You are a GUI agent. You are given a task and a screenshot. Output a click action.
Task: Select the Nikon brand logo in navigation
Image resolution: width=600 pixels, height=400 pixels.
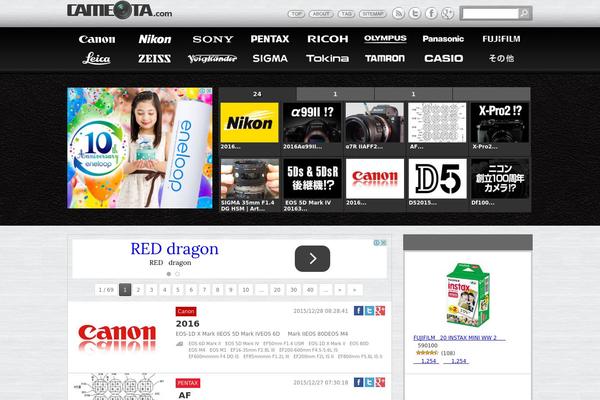pyautogui.click(x=155, y=39)
